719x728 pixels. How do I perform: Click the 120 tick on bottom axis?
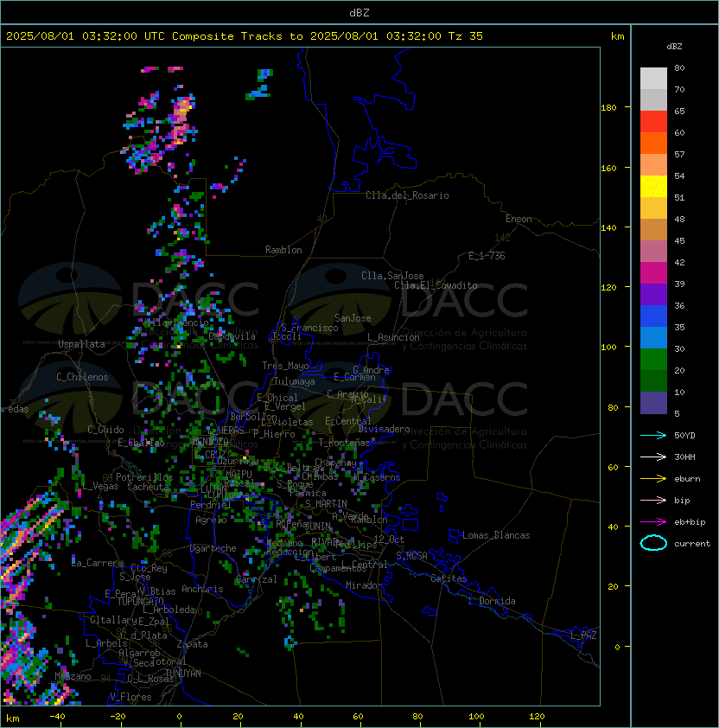[537, 717]
